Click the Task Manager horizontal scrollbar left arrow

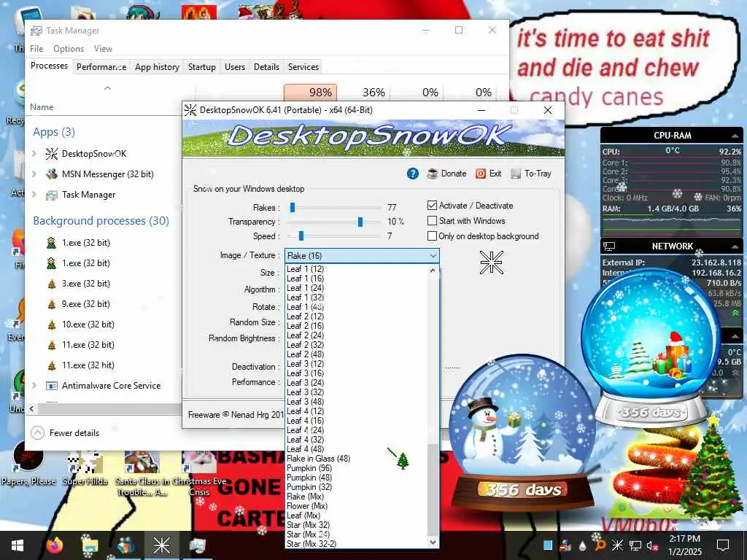(32, 408)
